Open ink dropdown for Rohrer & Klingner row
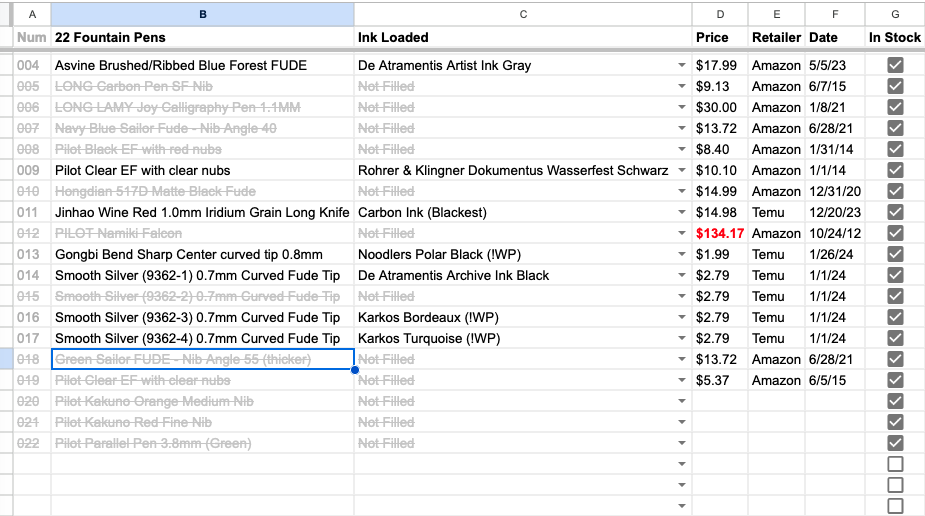The width and height of the screenshot is (925, 516). pyautogui.click(x=681, y=170)
